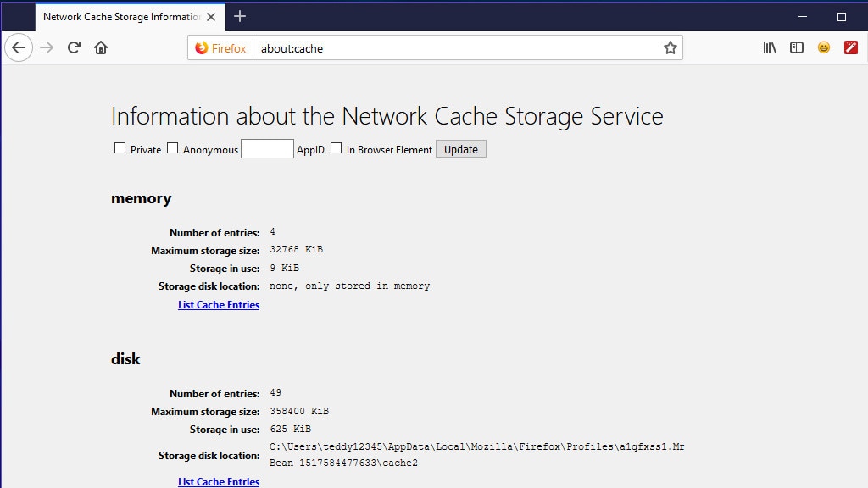This screenshot has width=868, height=488.
Task: Go back using the back arrow
Action: (19, 47)
